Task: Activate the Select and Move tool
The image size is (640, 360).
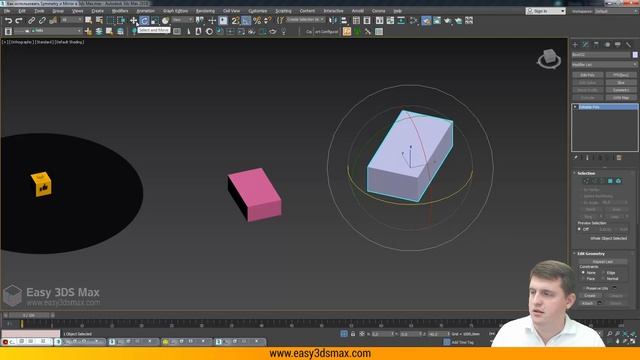Action: [133, 20]
